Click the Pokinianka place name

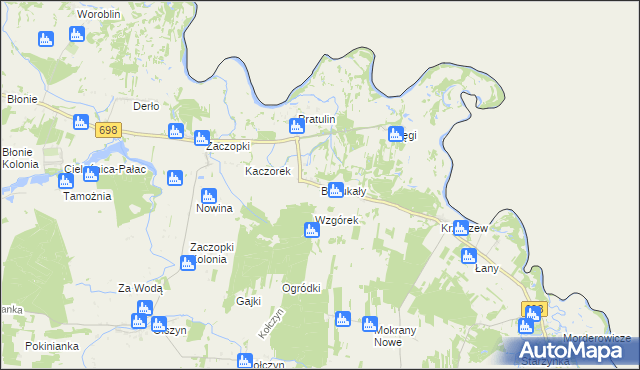[x=52, y=346]
